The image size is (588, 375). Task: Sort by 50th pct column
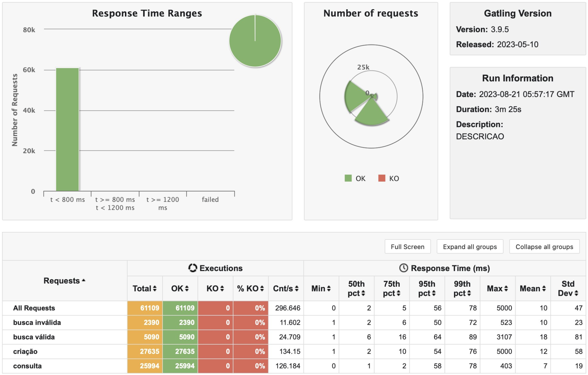click(x=356, y=288)
